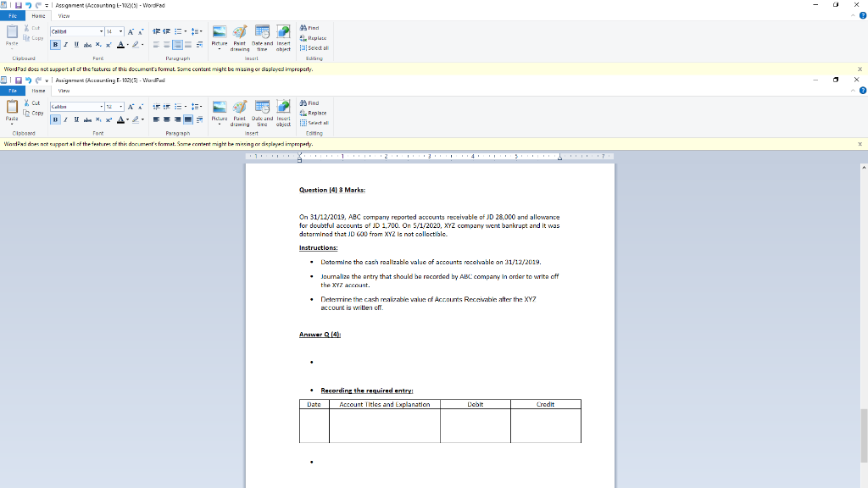Click Cut in the Clipboard group
The width and height of the screenshot is (868, 488).
[x=31, y=103]
